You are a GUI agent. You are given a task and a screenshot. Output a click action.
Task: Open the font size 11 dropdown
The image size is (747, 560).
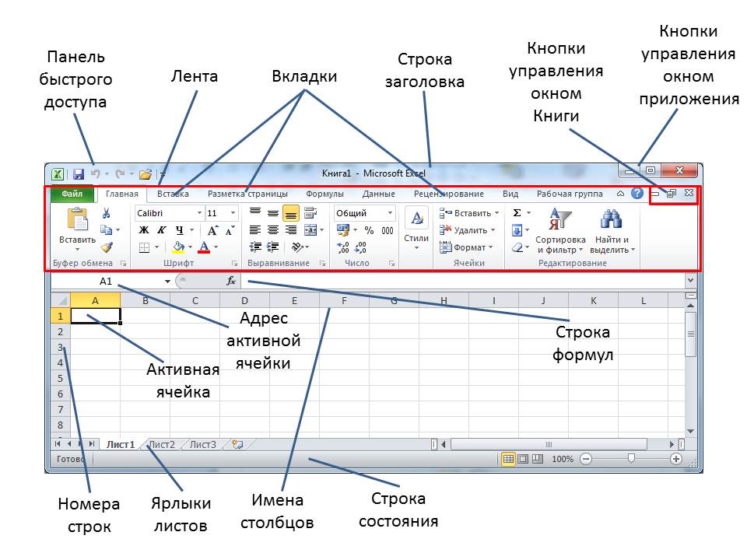[233, 213]
